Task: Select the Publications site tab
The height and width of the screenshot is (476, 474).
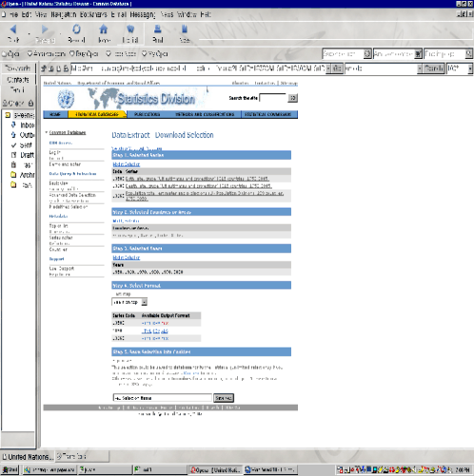Action: (147, 114)
